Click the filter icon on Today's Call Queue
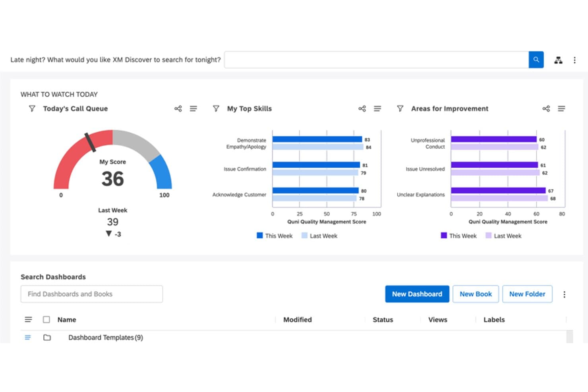 tap(32, 108)
